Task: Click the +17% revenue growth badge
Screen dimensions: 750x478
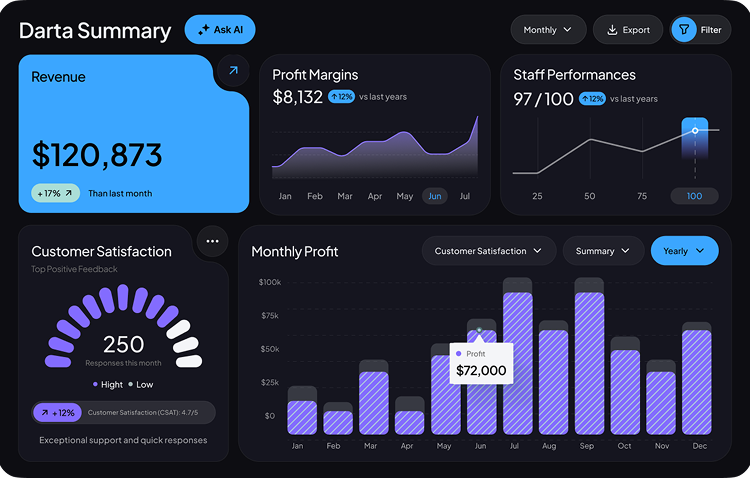Action: (x=55, y=193)
